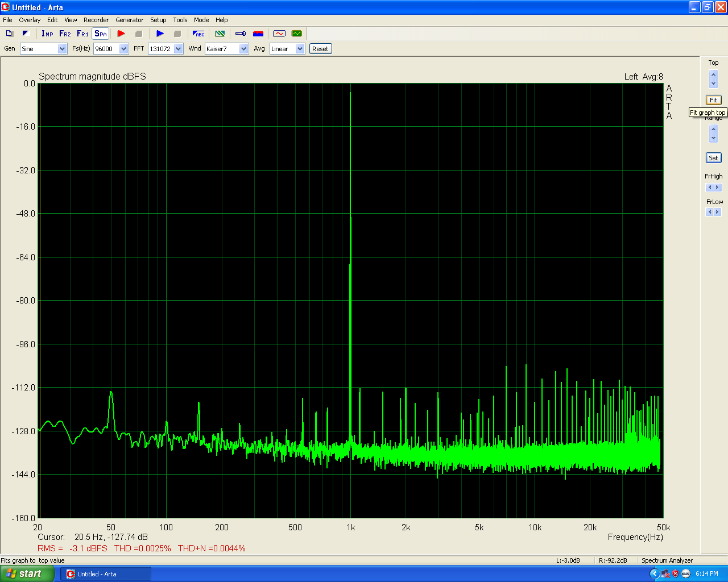Click the Arta application title bar icon
Screen dimensions: 728x582
click(6, 7)
